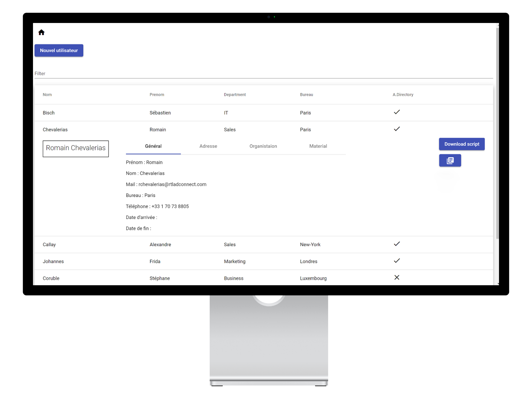Click the Active Directory checkmark for Callay
Screen dimensions: 532x399
click(x=396, y=244)
